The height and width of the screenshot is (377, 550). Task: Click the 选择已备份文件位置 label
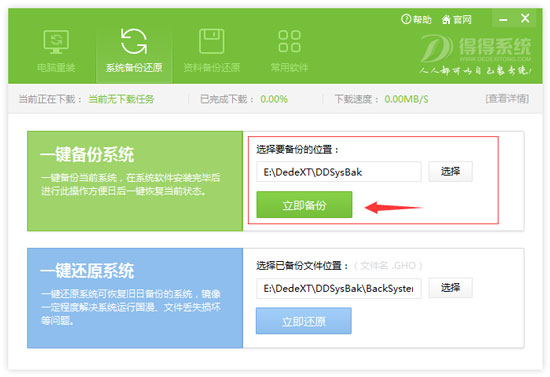pos(302,266)
